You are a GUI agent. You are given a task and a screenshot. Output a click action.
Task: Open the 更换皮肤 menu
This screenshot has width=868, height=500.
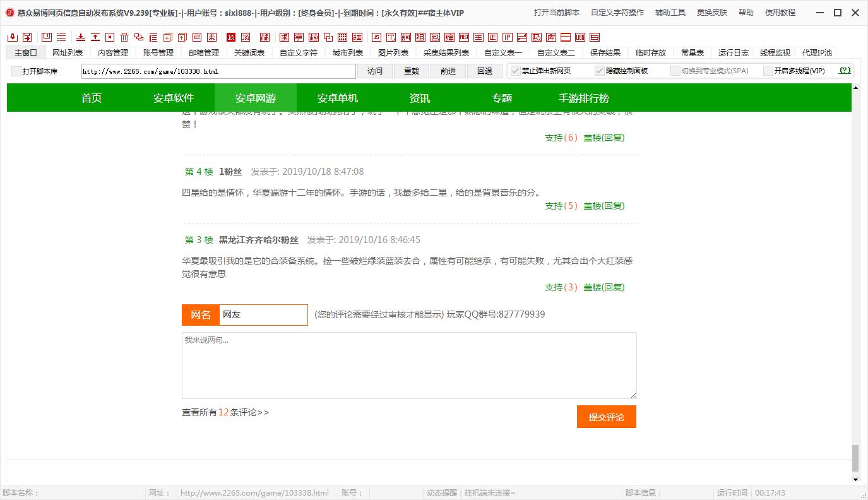[712, 13]
